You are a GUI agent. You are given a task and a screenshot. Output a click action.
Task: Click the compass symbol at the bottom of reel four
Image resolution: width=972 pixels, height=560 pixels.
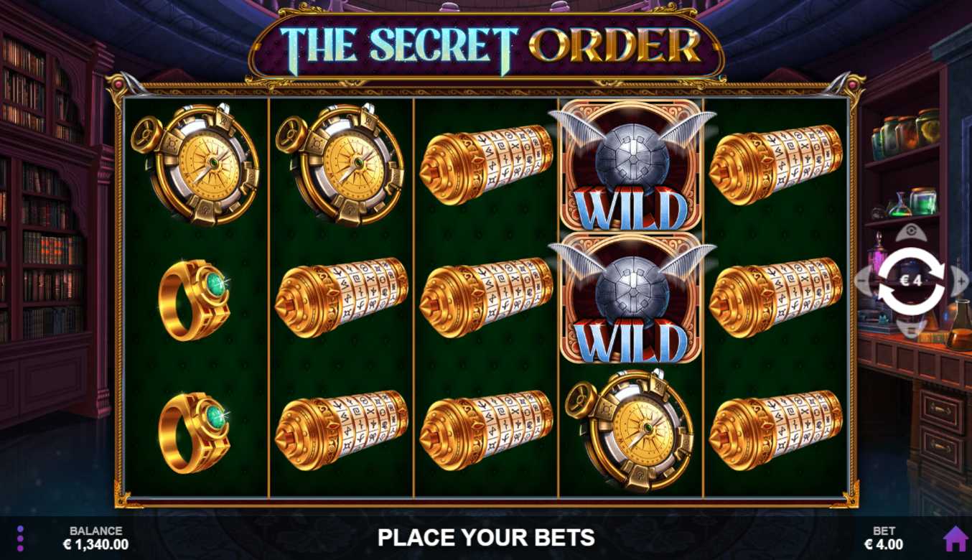coord(630,430)
